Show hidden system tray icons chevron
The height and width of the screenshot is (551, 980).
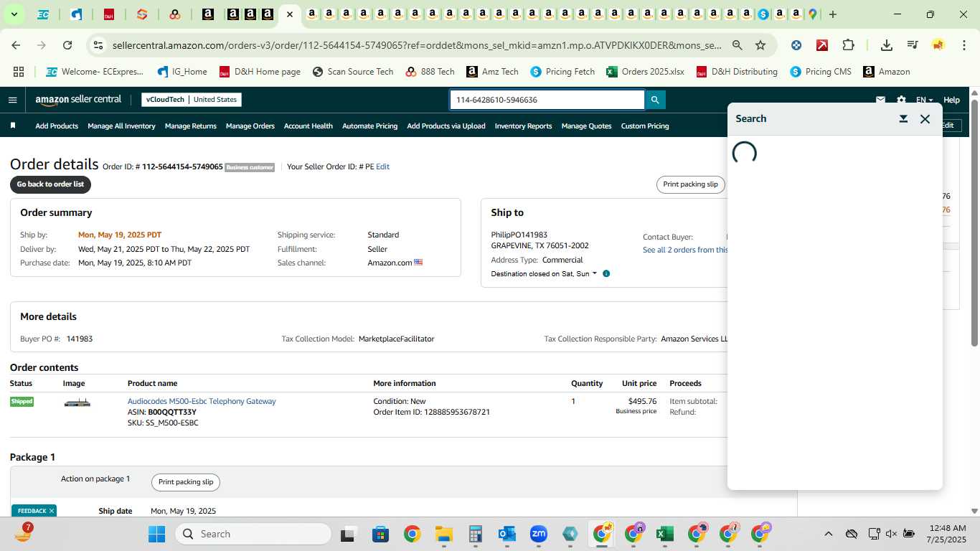828,534
